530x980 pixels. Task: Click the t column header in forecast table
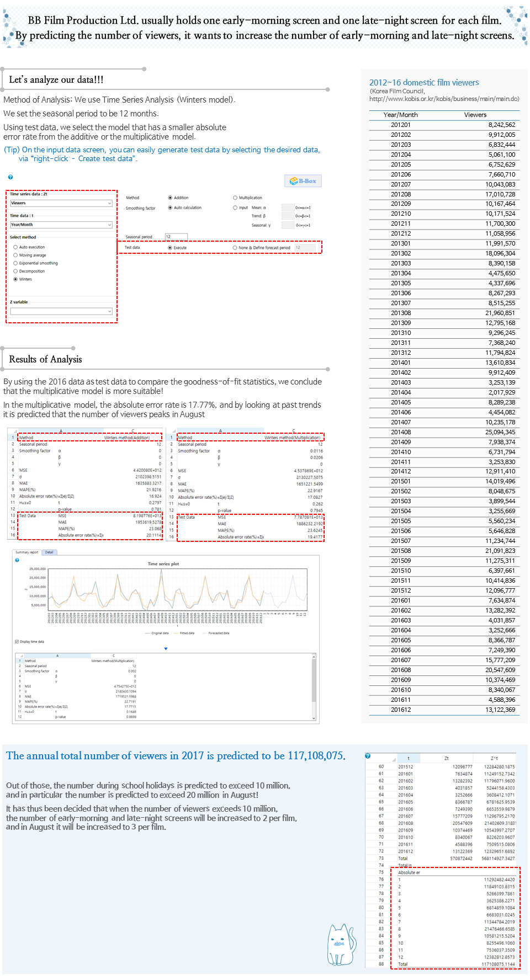(409, 759)
